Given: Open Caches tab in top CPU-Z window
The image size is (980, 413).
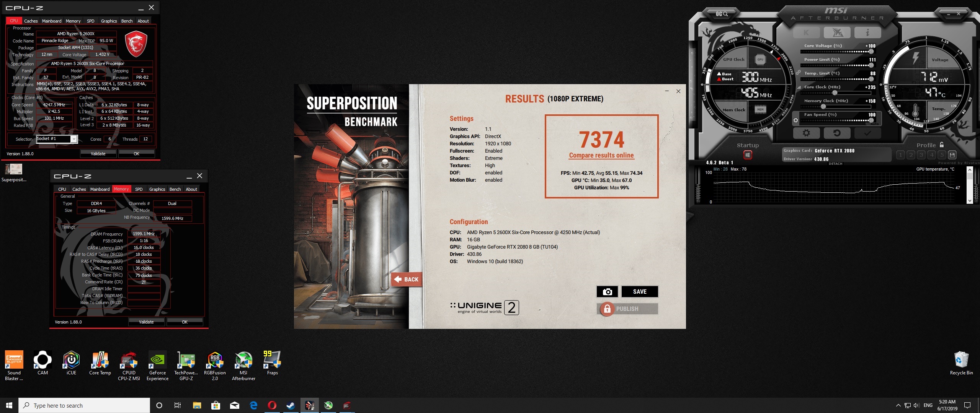Looking at the screenshot, I should point(31,21).
